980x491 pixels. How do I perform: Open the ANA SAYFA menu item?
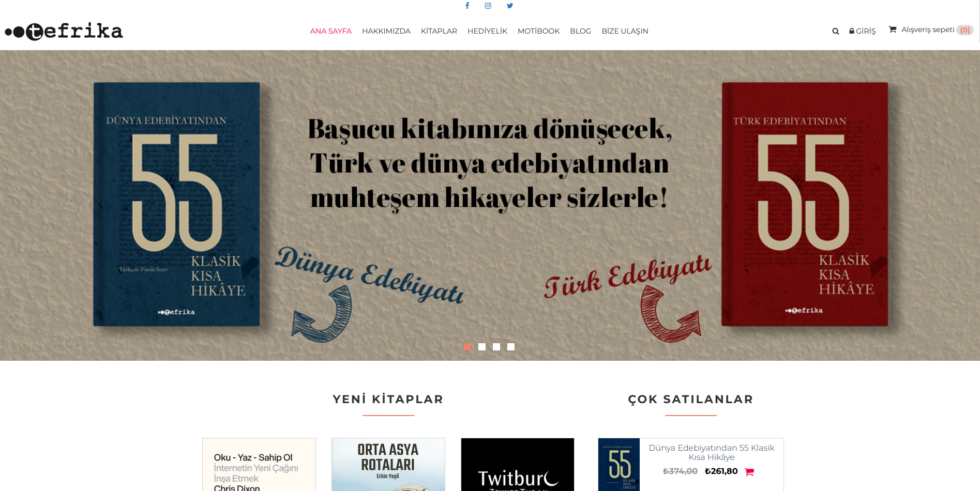[x=331, y=31]
